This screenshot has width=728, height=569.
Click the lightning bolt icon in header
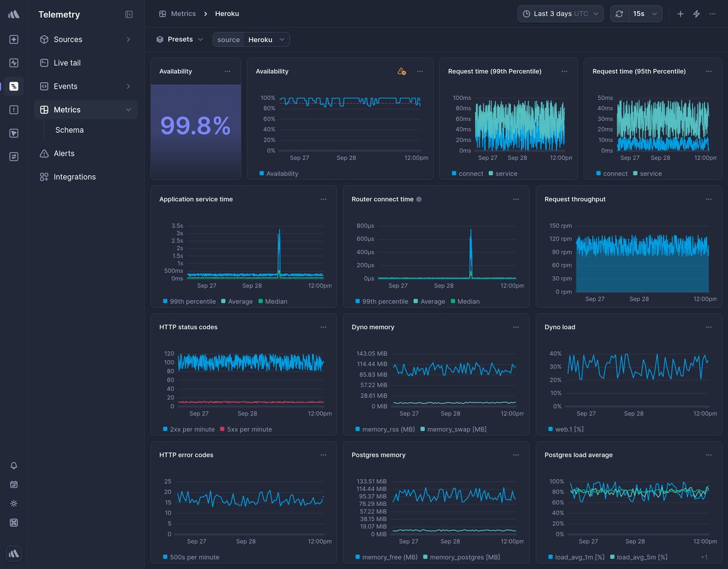pyautogui.click(x=696, y=14)
